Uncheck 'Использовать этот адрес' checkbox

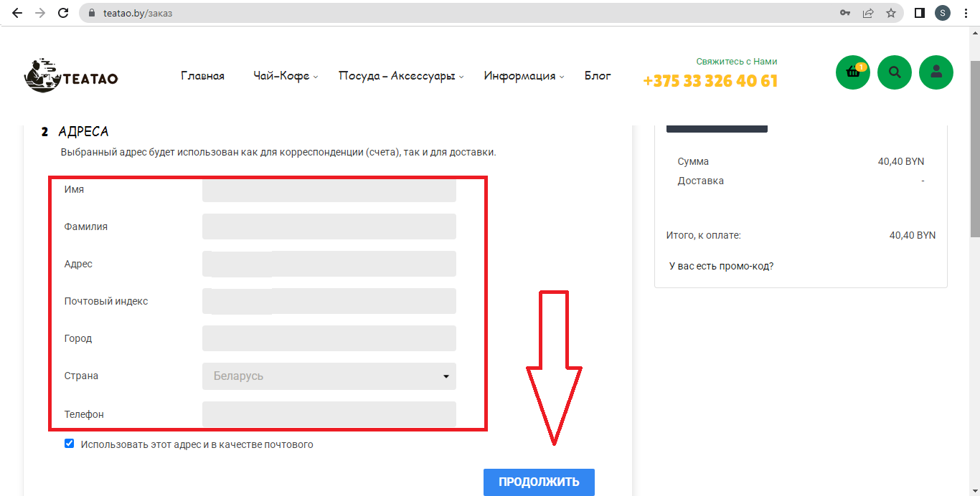(x=70, y=444)
